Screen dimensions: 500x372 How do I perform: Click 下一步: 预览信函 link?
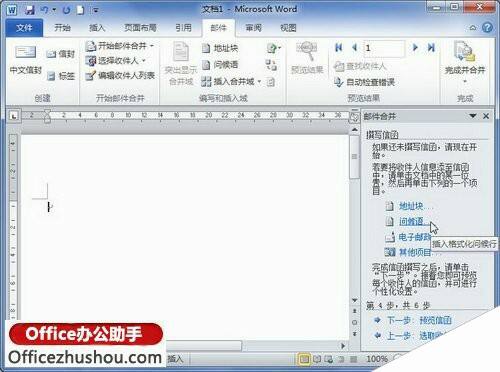tap(419, 320)
